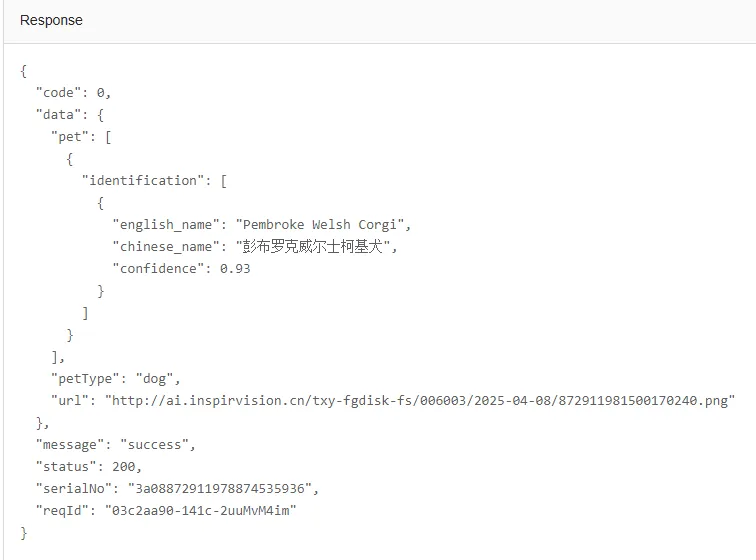Click the 200 status value
The height and width of the screenshot is (560, 756).
coord(127,466)
